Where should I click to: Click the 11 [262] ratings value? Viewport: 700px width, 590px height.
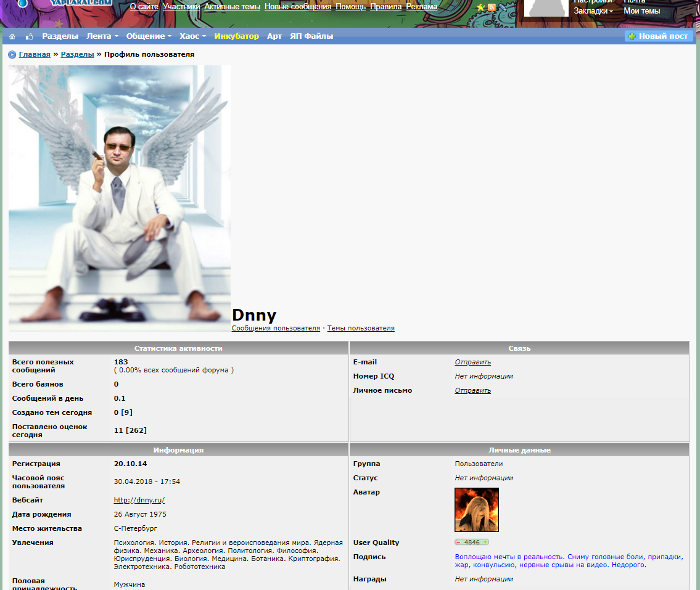[130, 431]
